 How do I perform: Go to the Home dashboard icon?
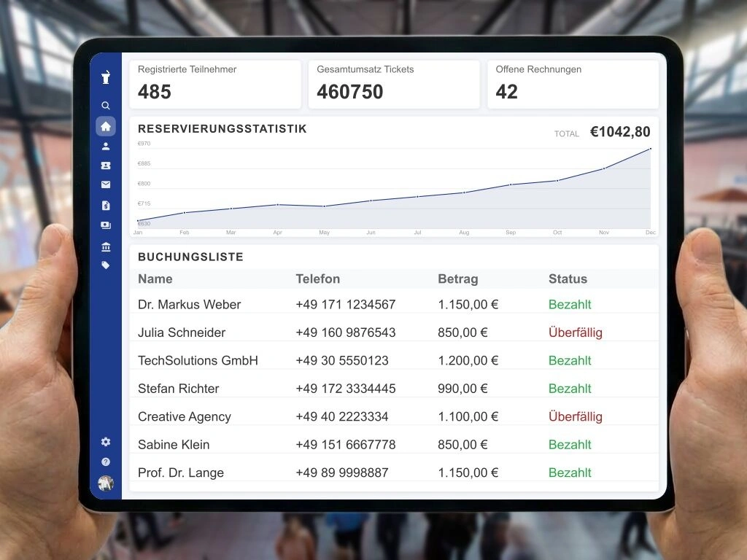[x=106, y=126]
